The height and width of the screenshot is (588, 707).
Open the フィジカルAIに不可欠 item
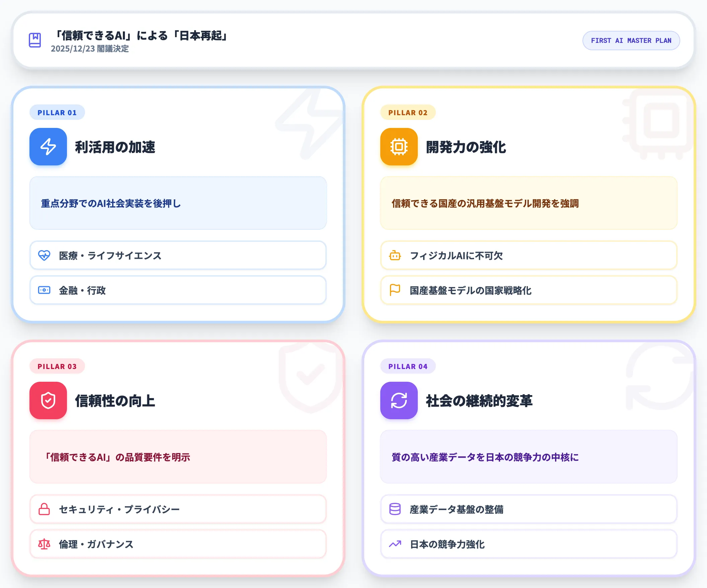pyautogui.click(x=529, y=255)
